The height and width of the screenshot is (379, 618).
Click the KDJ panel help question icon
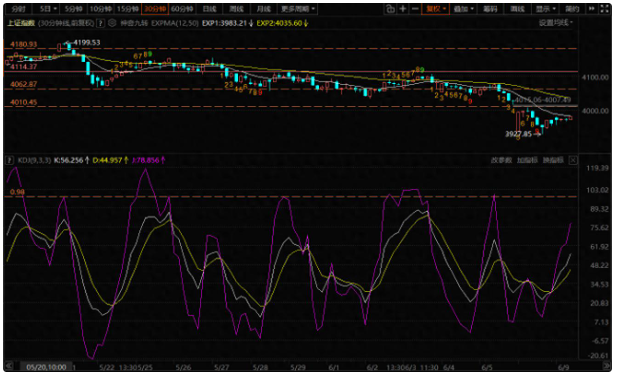tap(9, 160)
